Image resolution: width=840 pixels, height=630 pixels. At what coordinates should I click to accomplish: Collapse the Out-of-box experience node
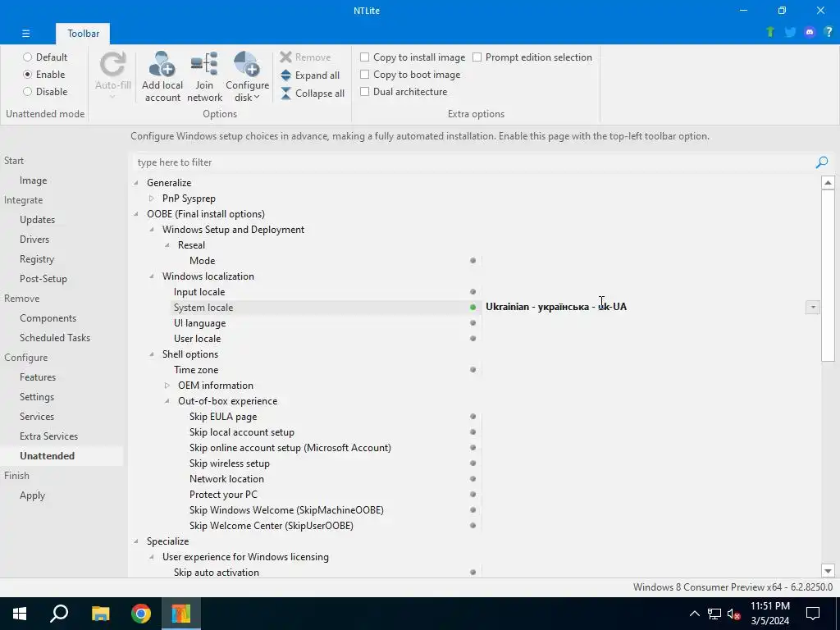(167, 400)
